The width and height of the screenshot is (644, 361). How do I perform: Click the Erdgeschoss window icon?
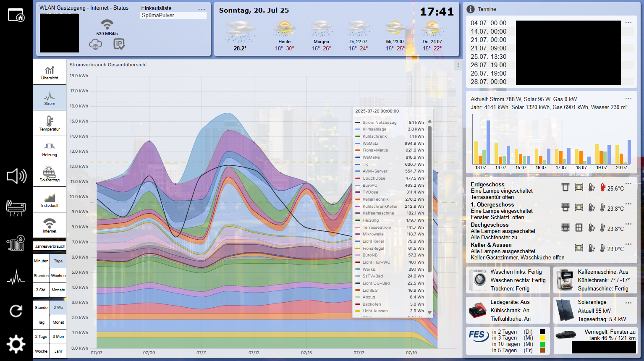point(579,187)
